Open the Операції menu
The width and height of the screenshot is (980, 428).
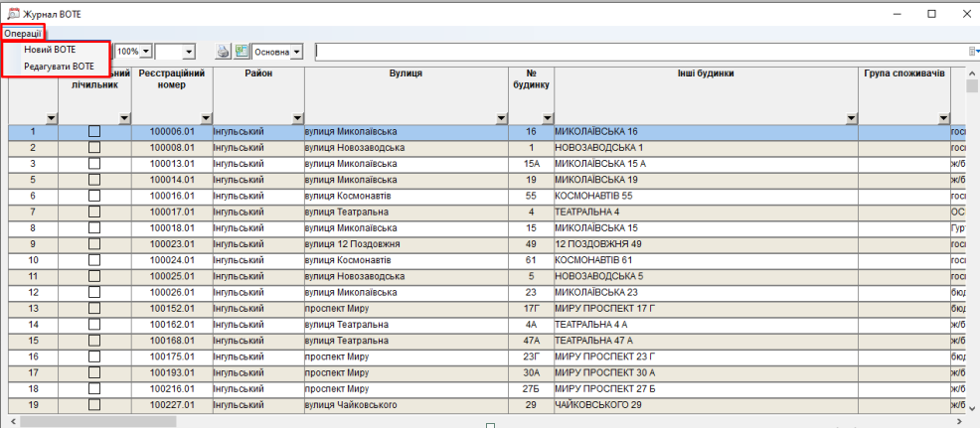coord(22,34)
